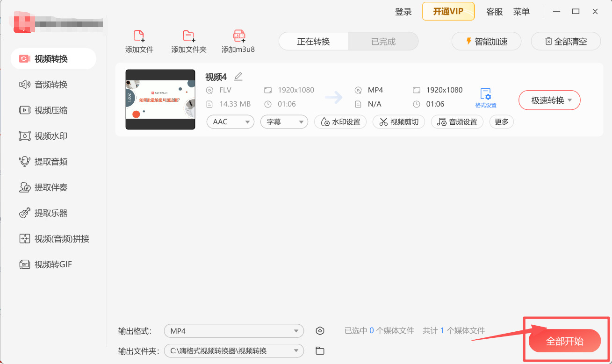
Task: Open the 添加m3u8 tool
Action: [239, 41]
